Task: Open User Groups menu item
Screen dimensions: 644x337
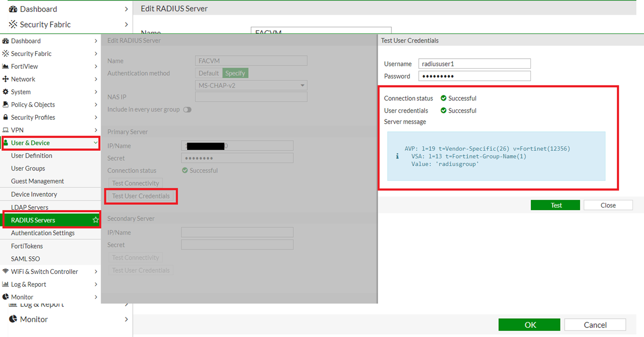Action: [28, 168]
